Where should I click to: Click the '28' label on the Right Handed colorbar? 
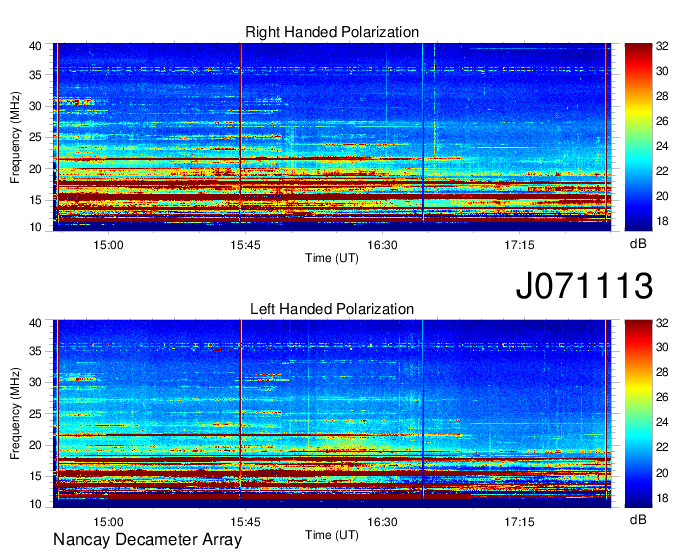coord(662,96)
